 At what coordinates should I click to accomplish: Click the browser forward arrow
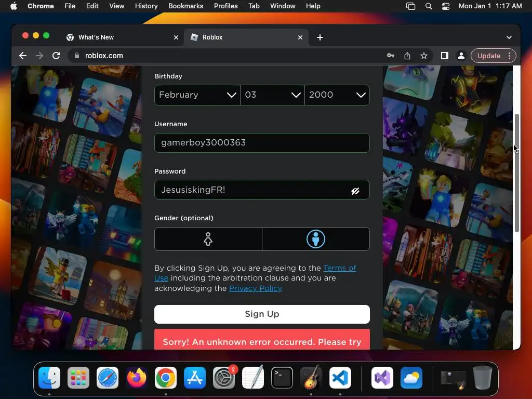39,56
